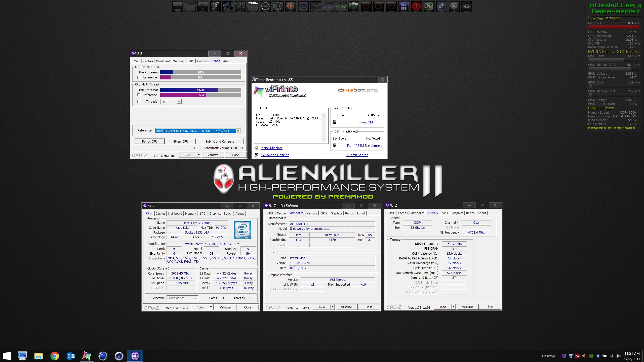
Task: Switch to Caches tab in Bench CPU-Z window
Action: point(148,61)
